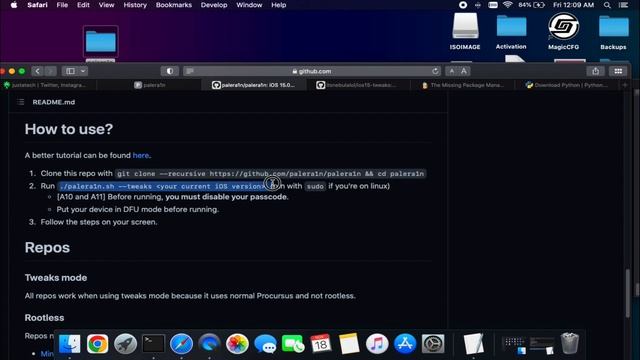Reload the current page
This screenshot has width=640, height=360.
point(435,71)
